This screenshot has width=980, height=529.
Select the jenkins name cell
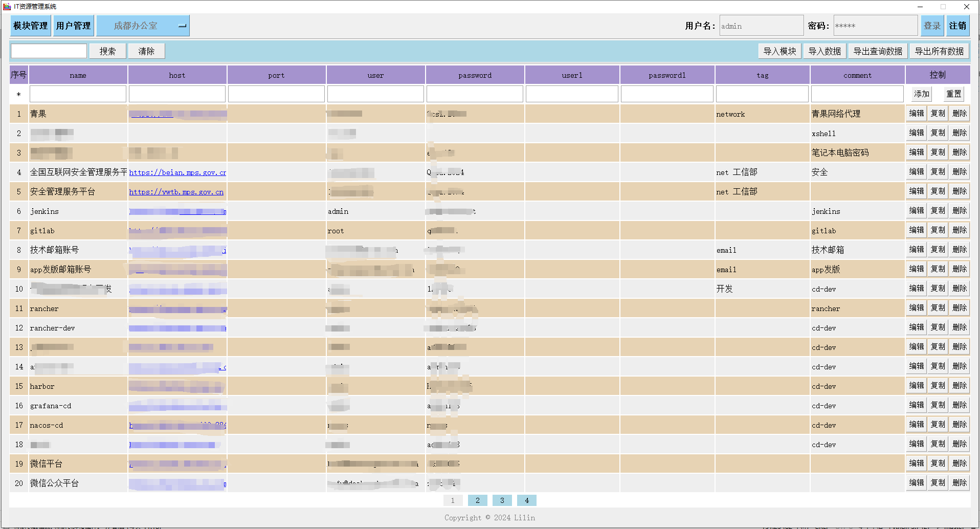78,211
